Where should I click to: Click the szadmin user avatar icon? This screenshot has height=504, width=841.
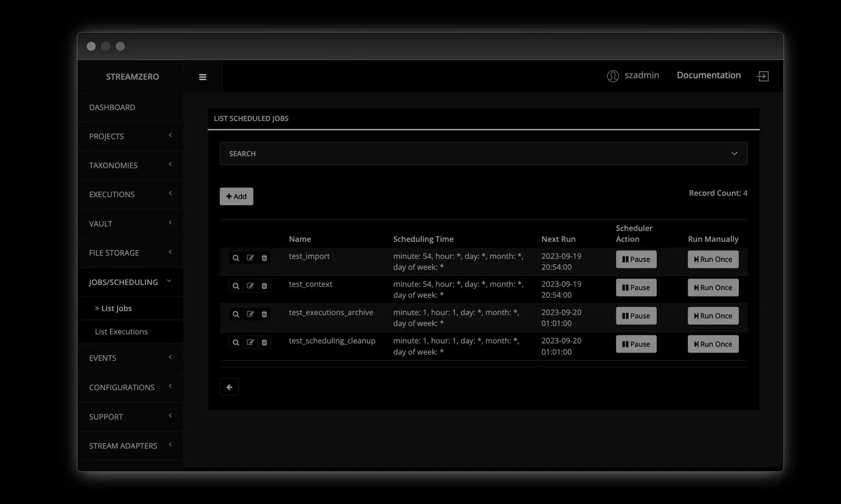pyautogui.click(x=613, y=76)
